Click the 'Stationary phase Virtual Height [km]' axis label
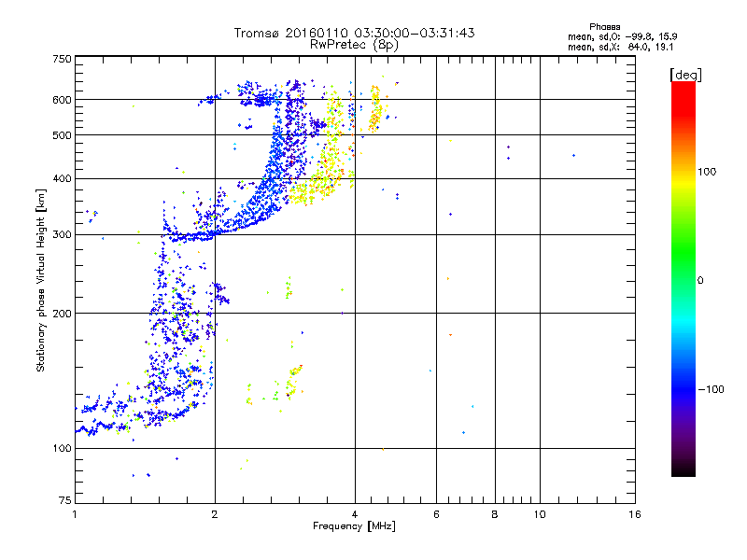Image resolution: width=747 pixels, height=560 pixels. 41,281
